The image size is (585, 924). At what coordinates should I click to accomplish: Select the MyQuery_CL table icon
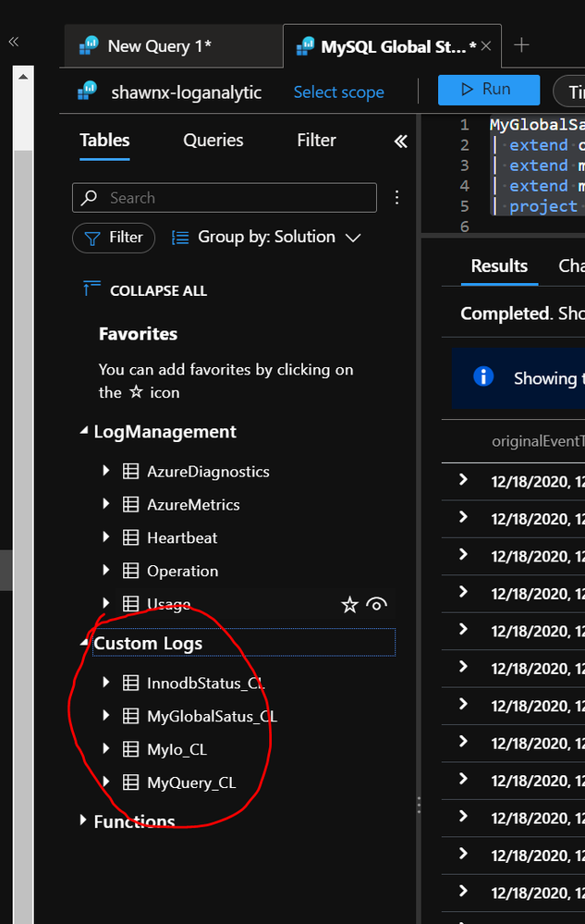pyautogui.click(x=130, y=782)
